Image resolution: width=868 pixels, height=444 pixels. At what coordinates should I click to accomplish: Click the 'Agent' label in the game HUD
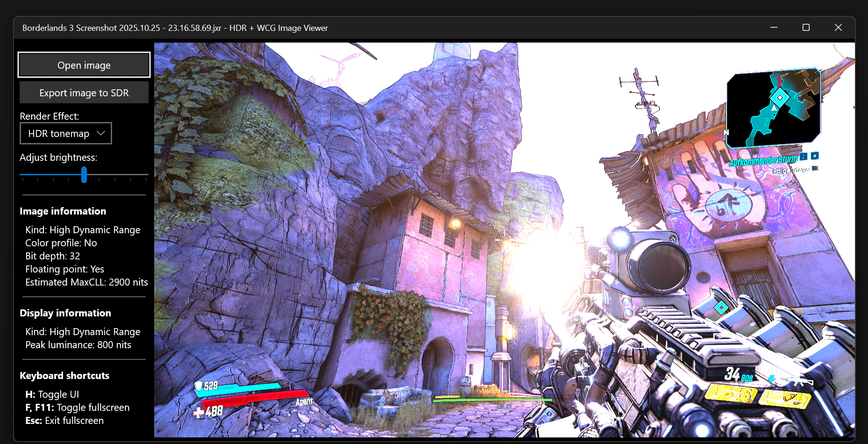(304, 401)
